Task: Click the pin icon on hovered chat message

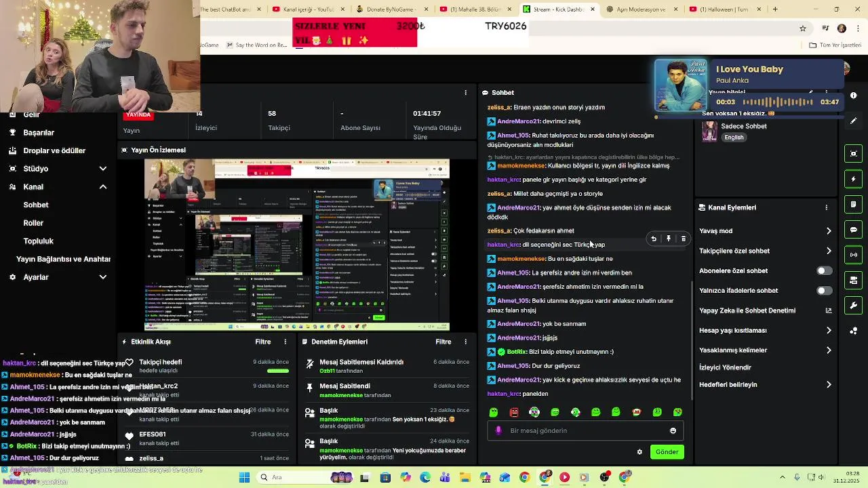Action: tap(669, 239)
